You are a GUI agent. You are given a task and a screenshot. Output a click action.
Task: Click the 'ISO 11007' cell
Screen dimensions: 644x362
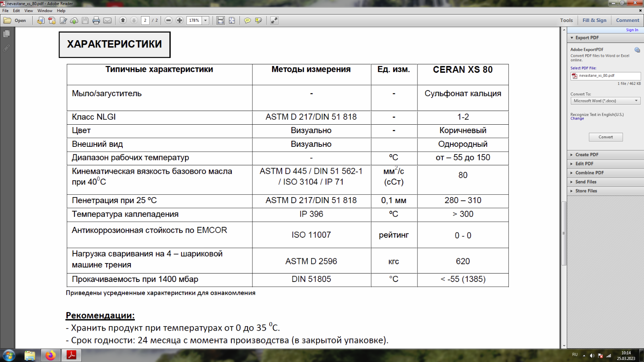[x=311, y=235]
